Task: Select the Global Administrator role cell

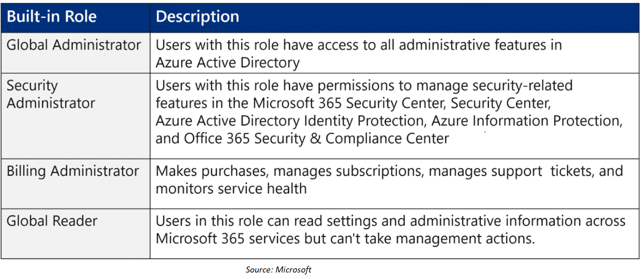Action: (74, 45)
